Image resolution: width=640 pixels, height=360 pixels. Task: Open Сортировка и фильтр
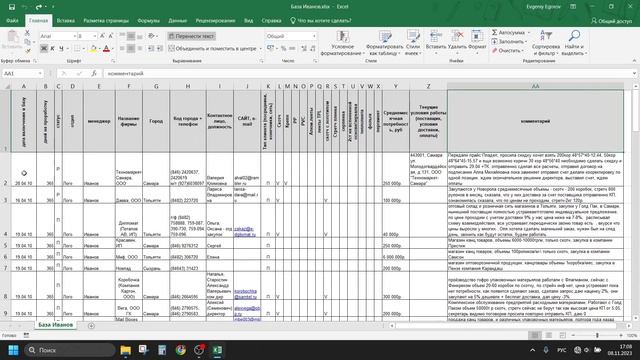[x=546, y=43]
